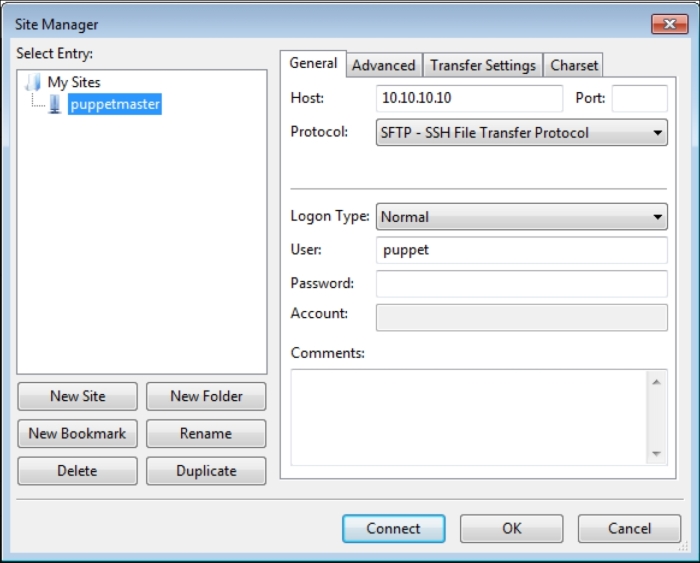
Task: Duplicate the selected site
Action: (x=206, y=470)
